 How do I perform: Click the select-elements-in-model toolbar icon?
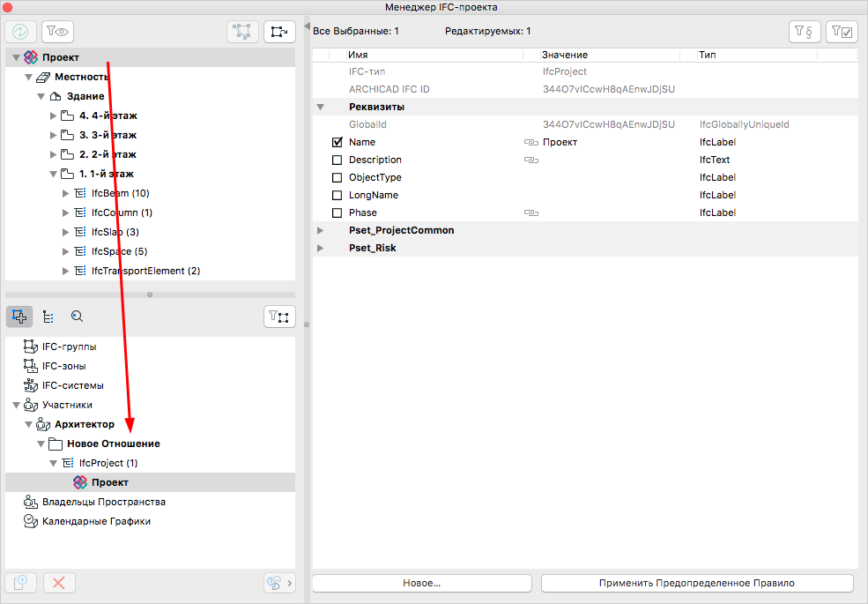click(242, 32)
